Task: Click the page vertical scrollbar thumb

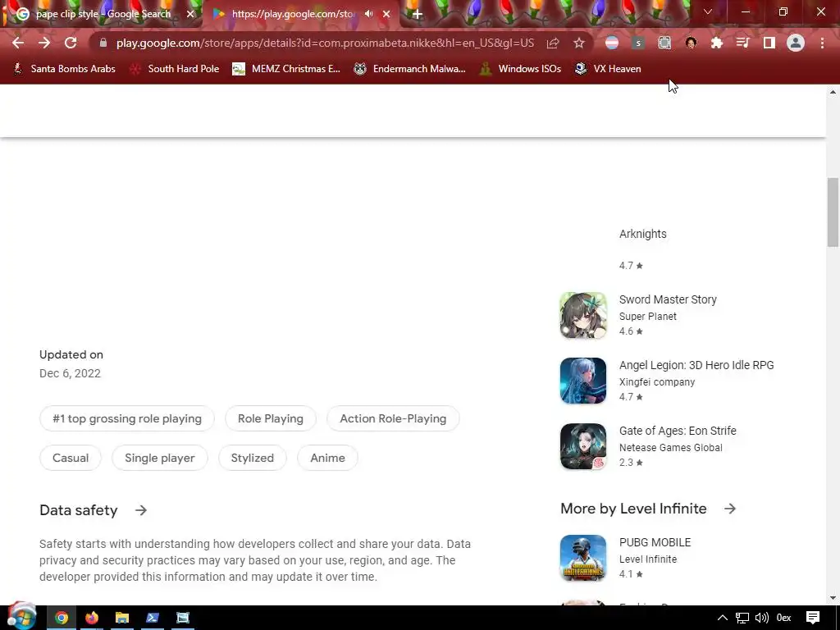Action: click(x=833, y=212)
